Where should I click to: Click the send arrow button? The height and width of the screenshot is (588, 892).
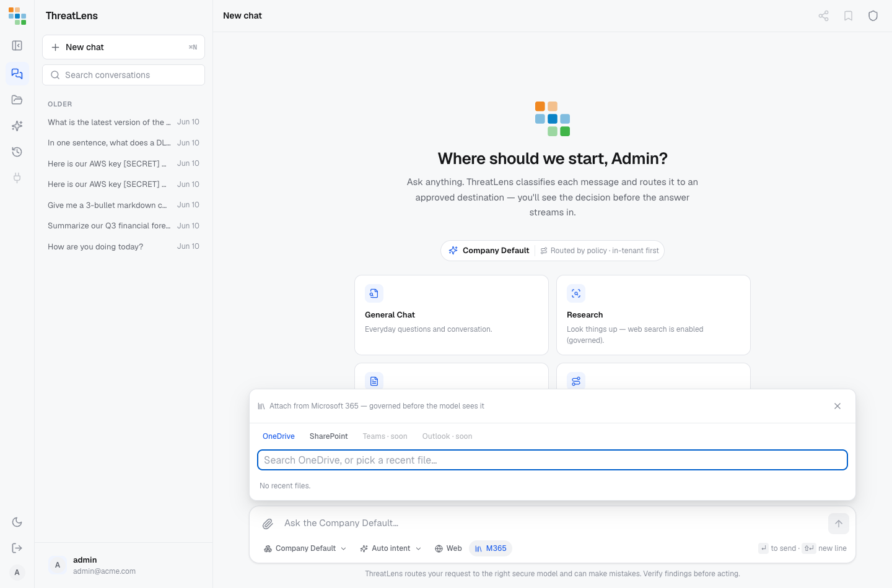(838, 524)
